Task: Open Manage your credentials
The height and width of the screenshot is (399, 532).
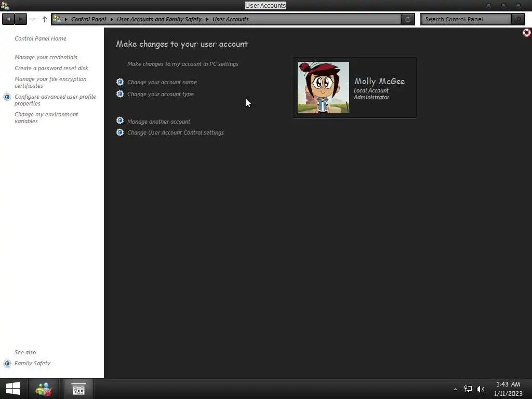Action: 46,57
